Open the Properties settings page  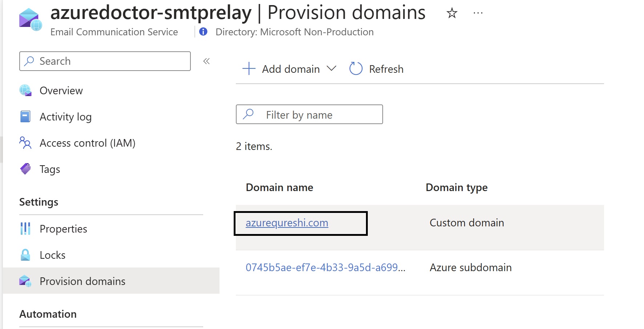click(63, 229)
